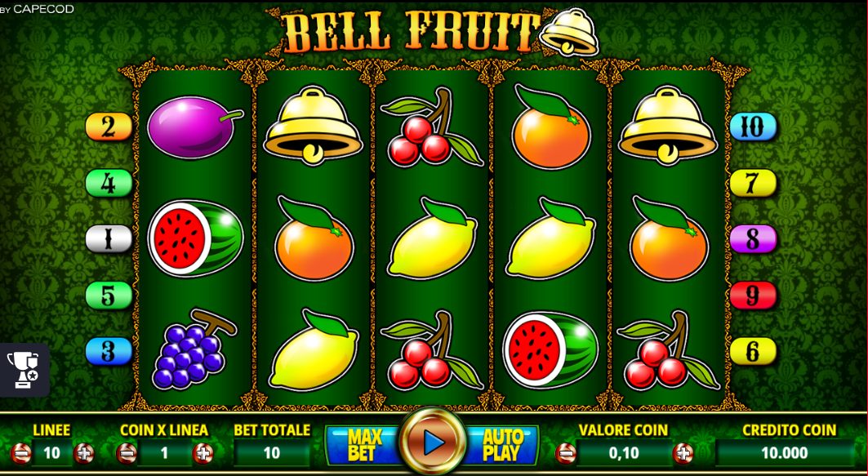Select payline 4 green marker
Screen dimensions: 868x476
click(109, 183)
